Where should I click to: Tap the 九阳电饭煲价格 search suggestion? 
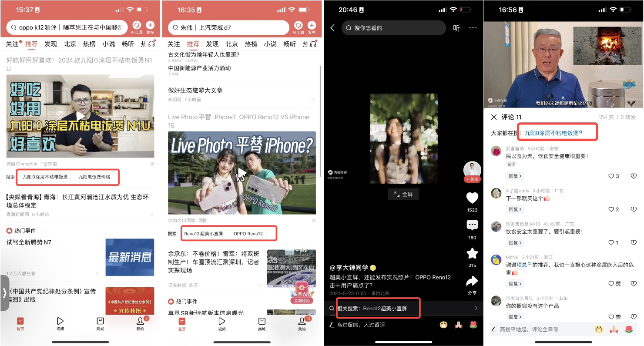pyautogui.click(x=94, y=177)
